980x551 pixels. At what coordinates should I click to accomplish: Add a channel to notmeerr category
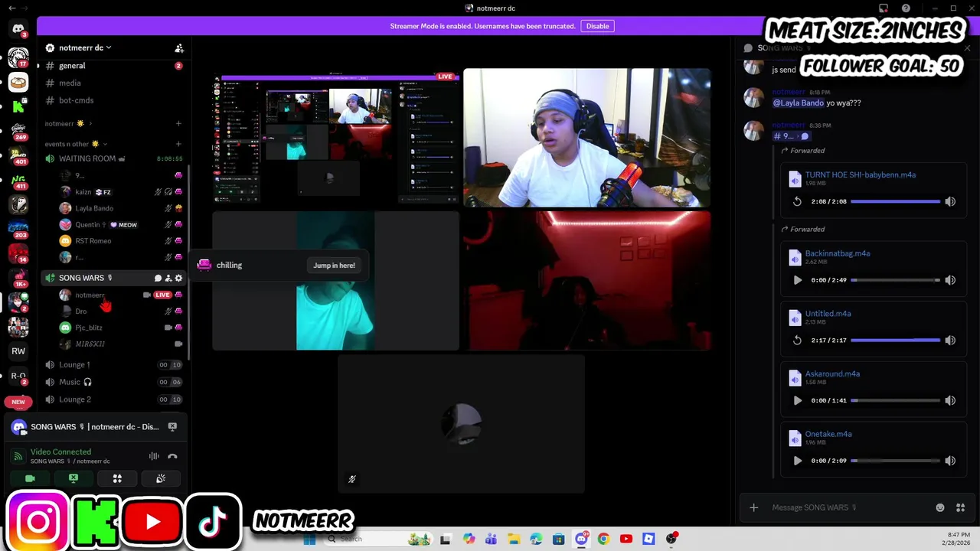pos(178,123)
